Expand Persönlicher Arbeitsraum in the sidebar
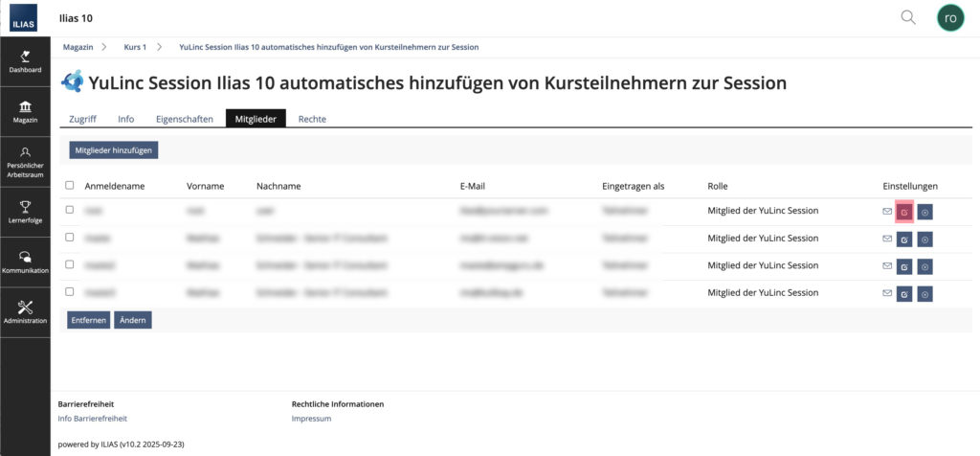 [x=25, y=161]
